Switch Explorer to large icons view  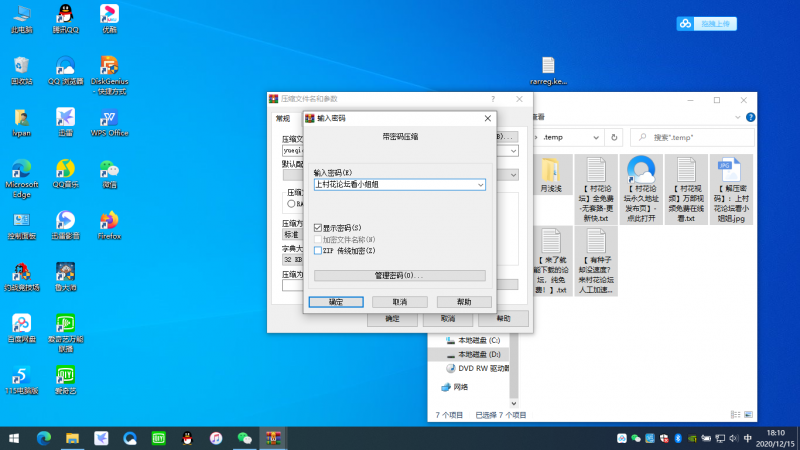(748, 415)
